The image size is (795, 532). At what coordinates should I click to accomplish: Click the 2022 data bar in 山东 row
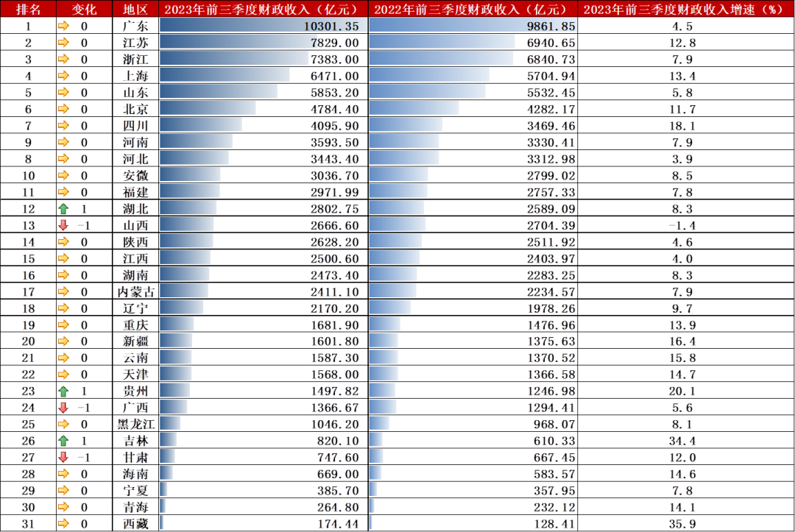[x=428, y=92]
